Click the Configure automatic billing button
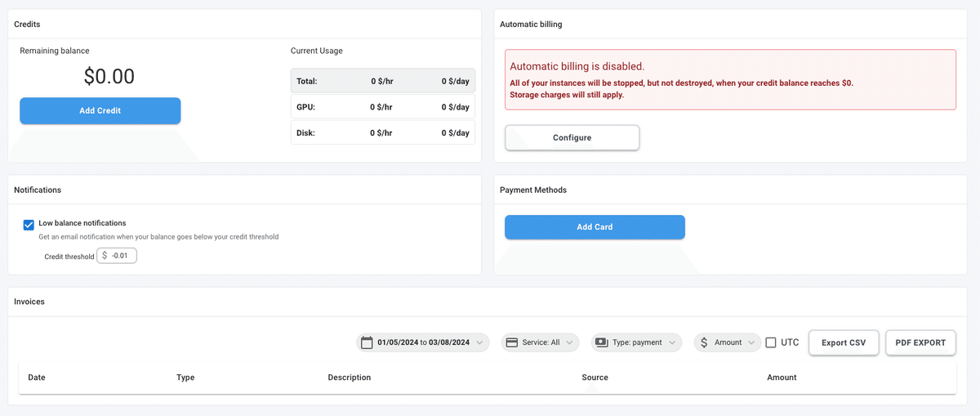 (x=572, y=137)
